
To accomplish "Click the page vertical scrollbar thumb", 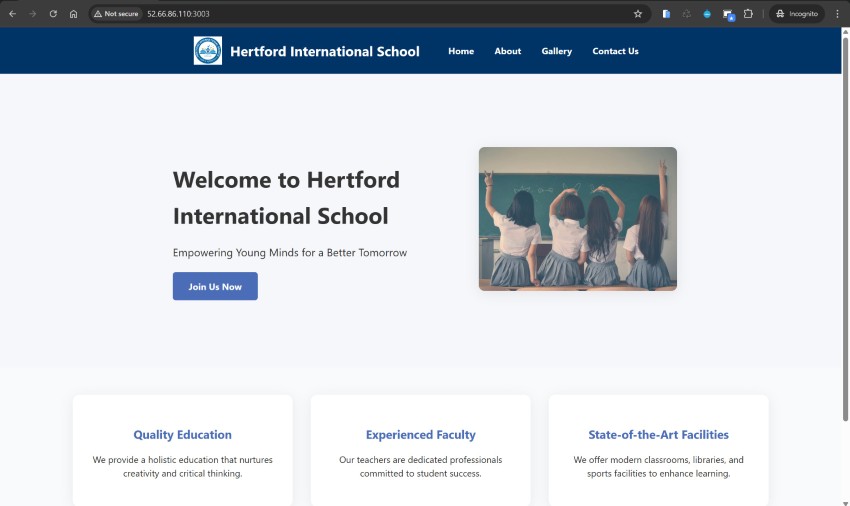I will point(845,228).
